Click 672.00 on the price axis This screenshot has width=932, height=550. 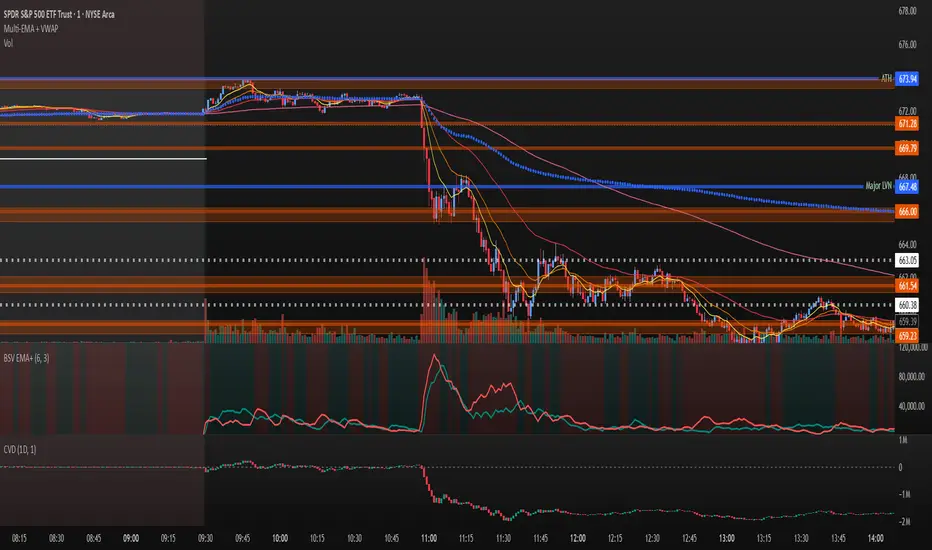[907, 111]
